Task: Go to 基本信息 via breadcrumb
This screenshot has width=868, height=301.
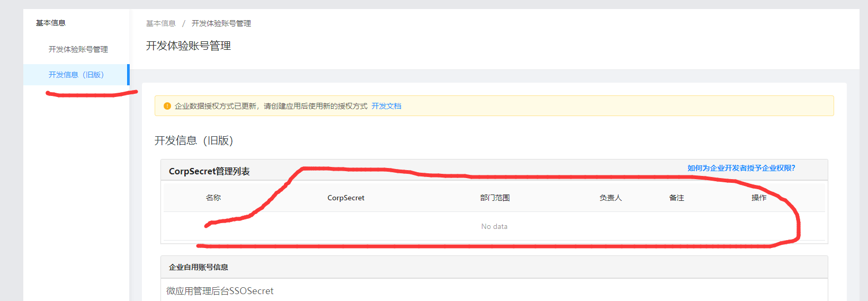Action: coord(160,23)
